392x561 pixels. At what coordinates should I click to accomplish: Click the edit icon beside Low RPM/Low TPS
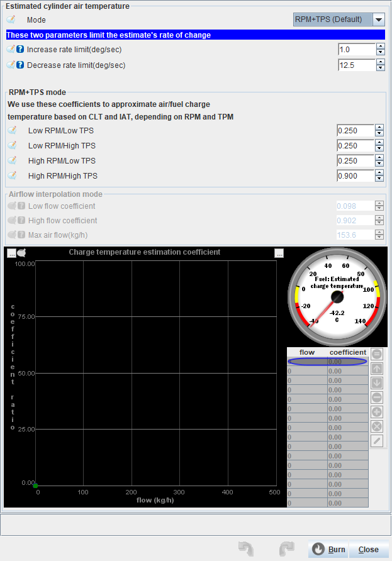tap(12, 130)
